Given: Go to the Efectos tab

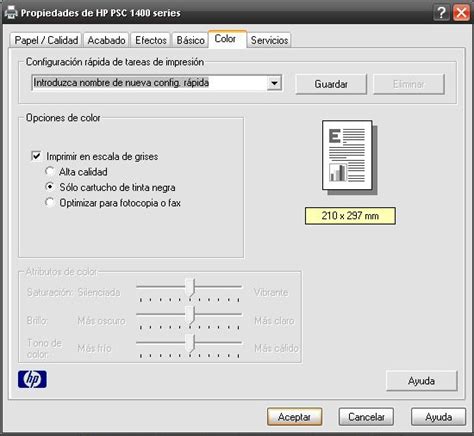Looking at the screenshot, I should 151,40.
